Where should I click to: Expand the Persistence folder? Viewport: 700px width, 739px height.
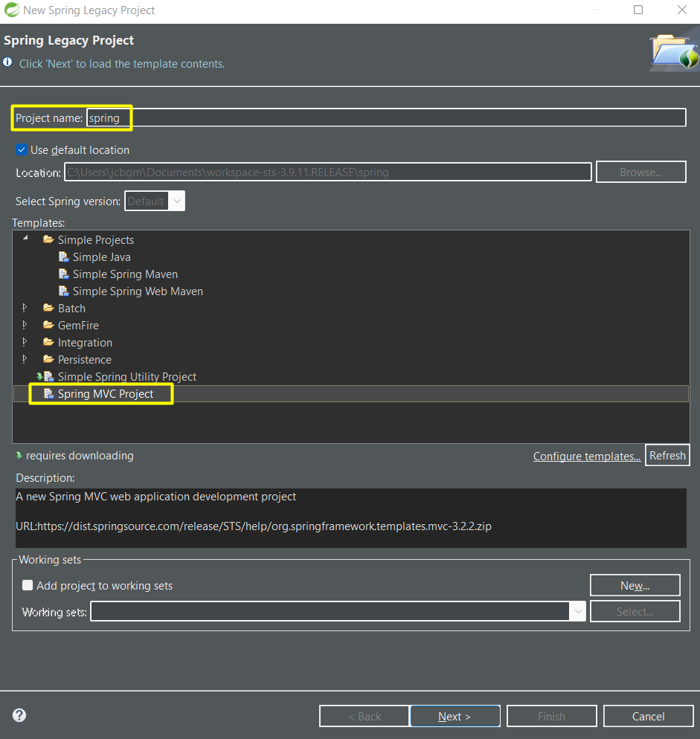click(x=25, y=359)
